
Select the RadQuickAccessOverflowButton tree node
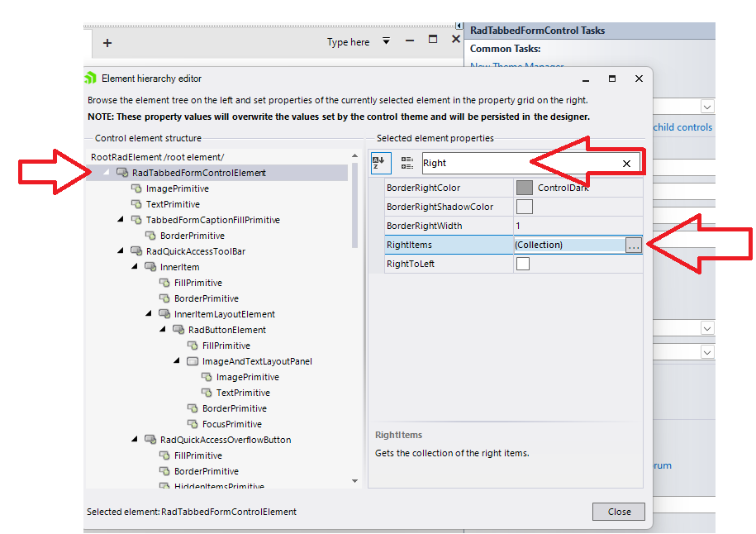pos(226,440)
